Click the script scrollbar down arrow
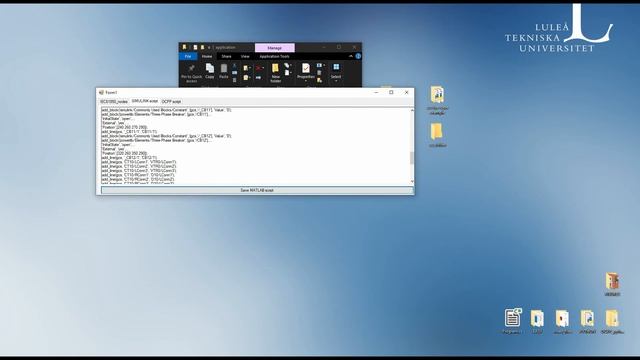640x360 pixels. click(411, 182)
